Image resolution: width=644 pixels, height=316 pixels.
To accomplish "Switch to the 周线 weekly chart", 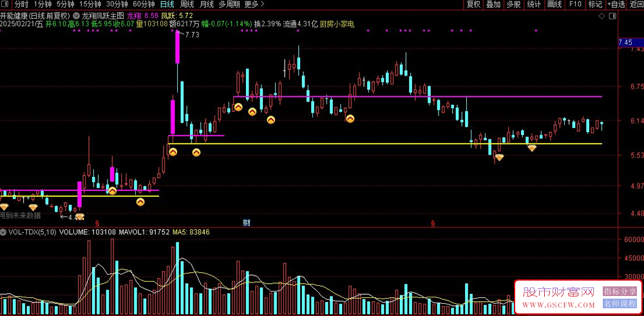I will click(187, 5).
